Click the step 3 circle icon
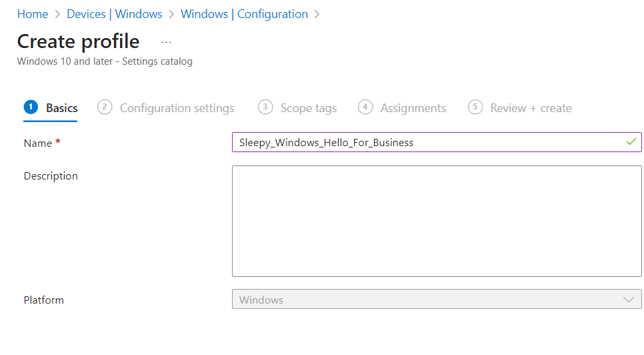This screenshot has height=355, width=644. (265, 107)
